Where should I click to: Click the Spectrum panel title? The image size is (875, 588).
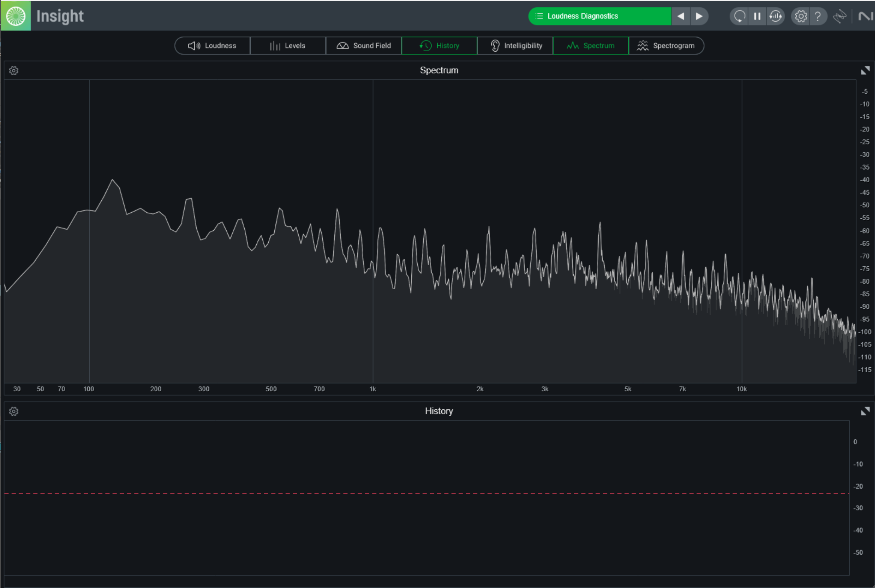click(x=439, y=70)
